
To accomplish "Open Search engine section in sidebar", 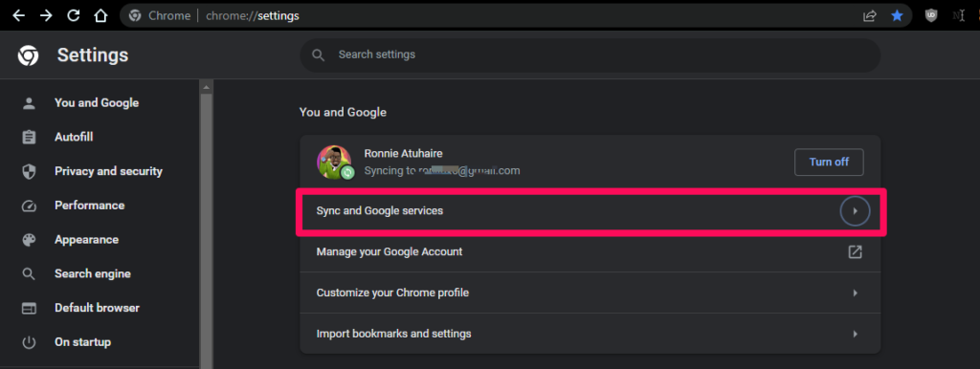I will 93,274.
